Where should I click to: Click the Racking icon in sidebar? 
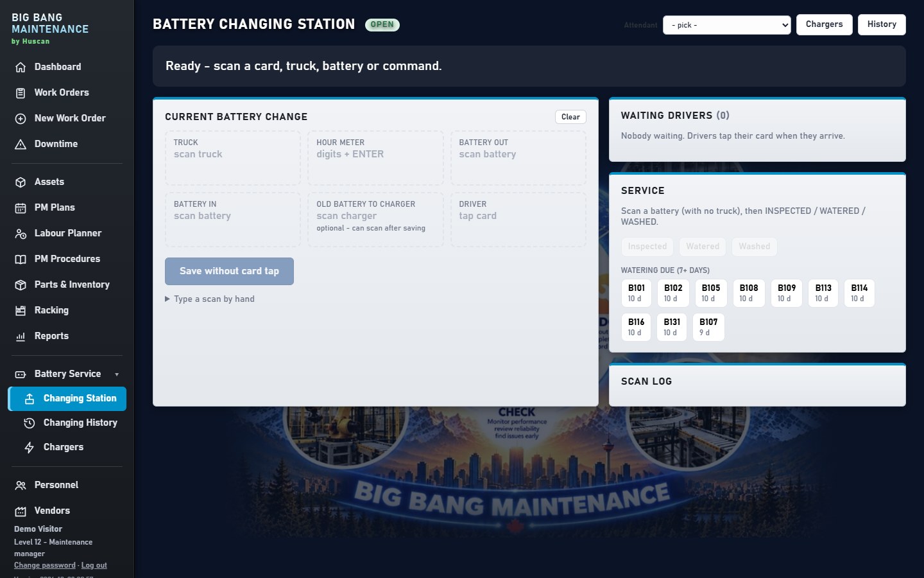[x=21, y=310]
